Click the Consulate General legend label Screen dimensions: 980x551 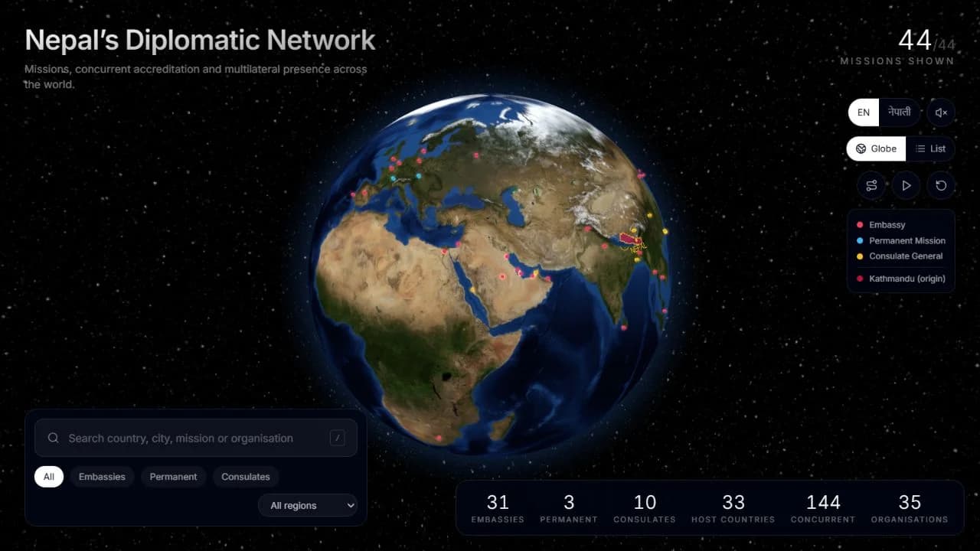[x=906, y=256]
